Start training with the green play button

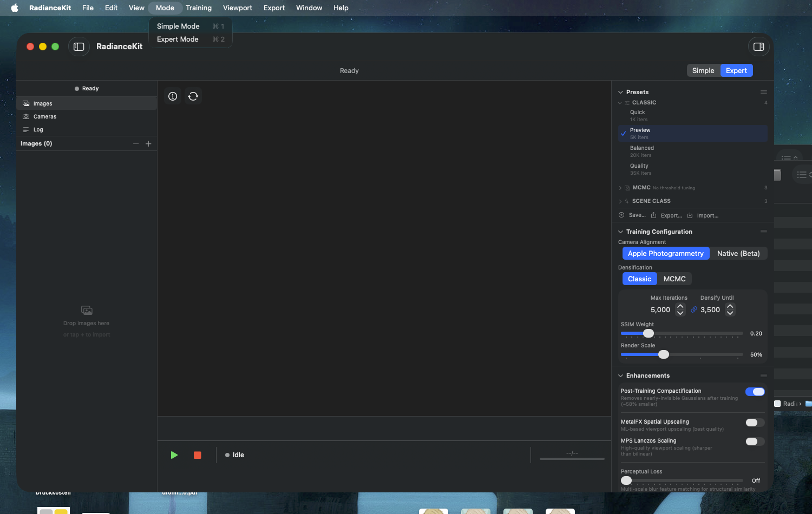[x=174, y=455]
